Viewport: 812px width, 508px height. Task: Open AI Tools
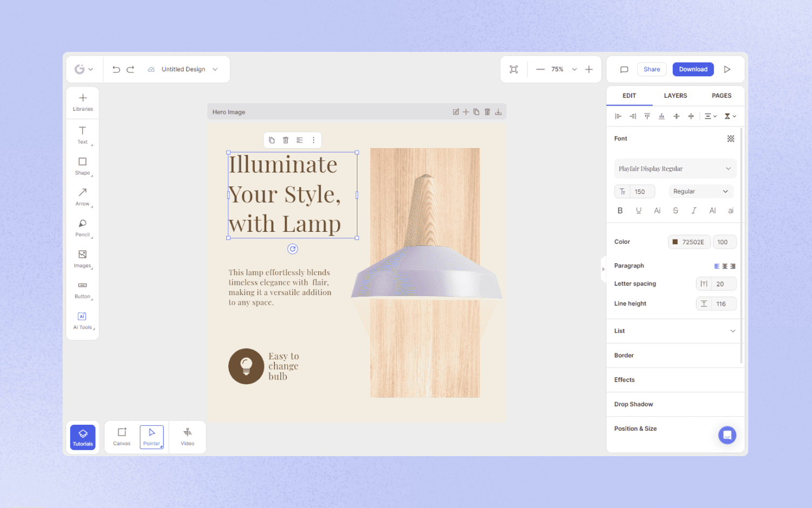click(x=83, y=320)
